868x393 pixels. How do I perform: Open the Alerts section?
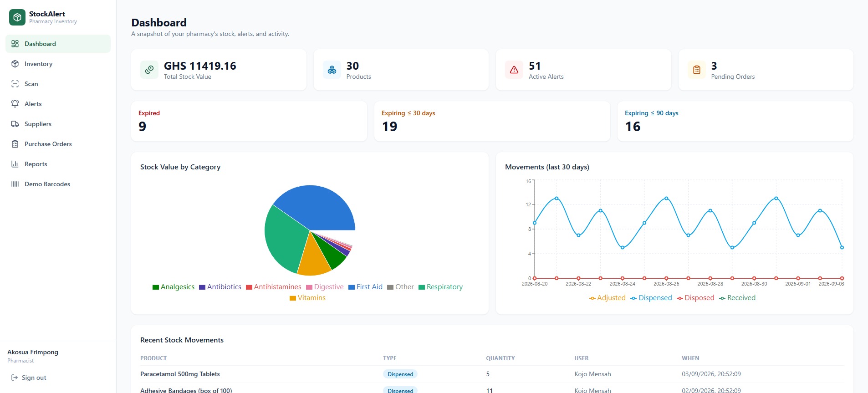tap(58, 104)
